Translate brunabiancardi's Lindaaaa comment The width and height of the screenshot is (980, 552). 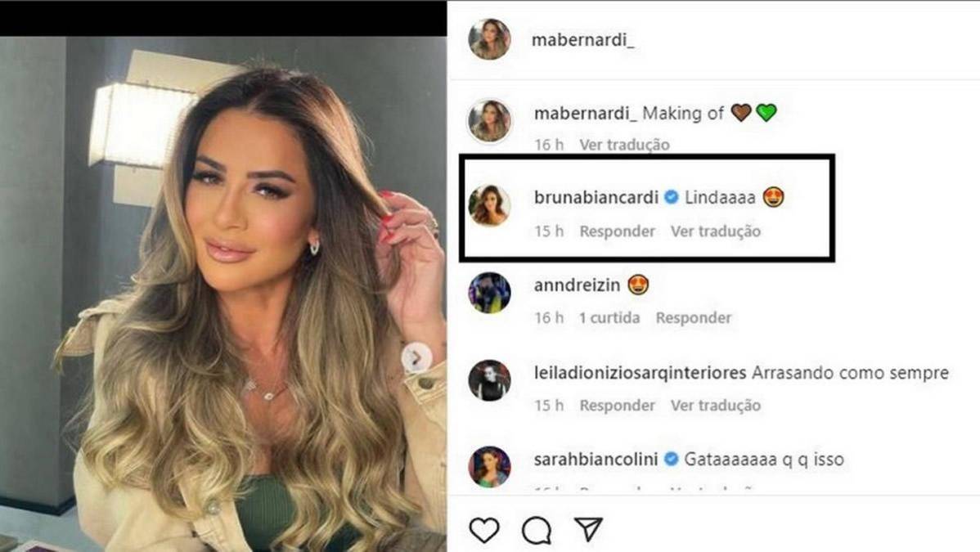click(x=716, y=231)
